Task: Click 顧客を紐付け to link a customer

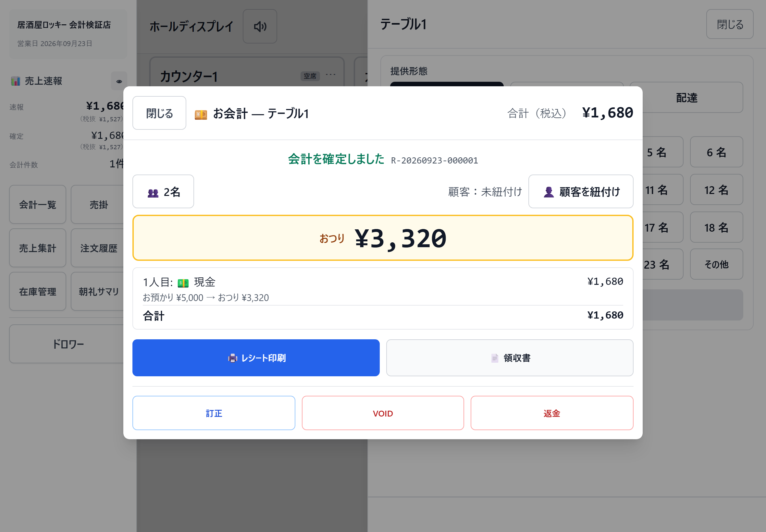Action: (x=581, y=192)
